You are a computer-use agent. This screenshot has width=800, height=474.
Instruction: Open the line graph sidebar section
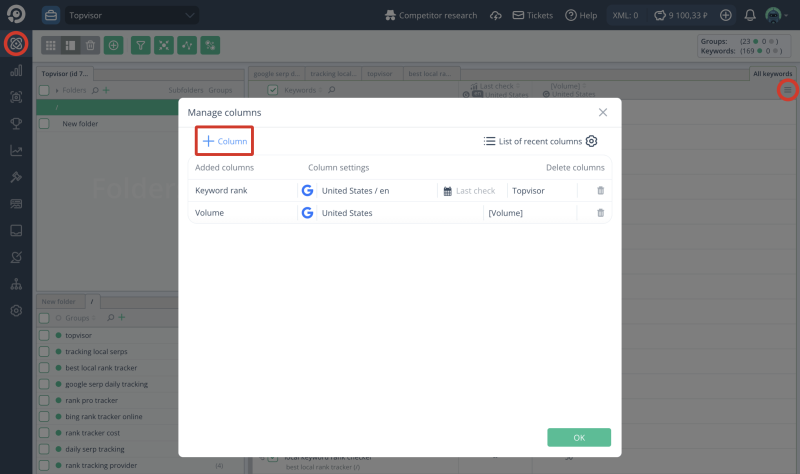[16, 151]
